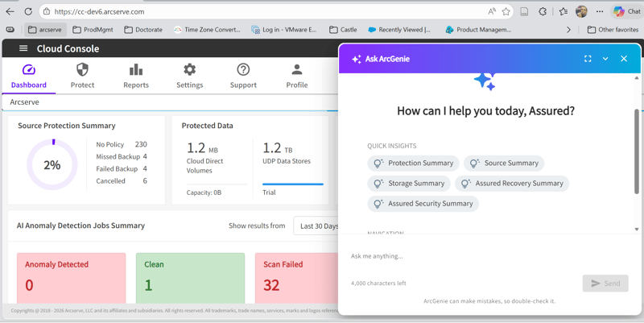Screen dimensions: 644x323
Task: Open Log in - VMware bookmark
Action: tap(284, 30)
